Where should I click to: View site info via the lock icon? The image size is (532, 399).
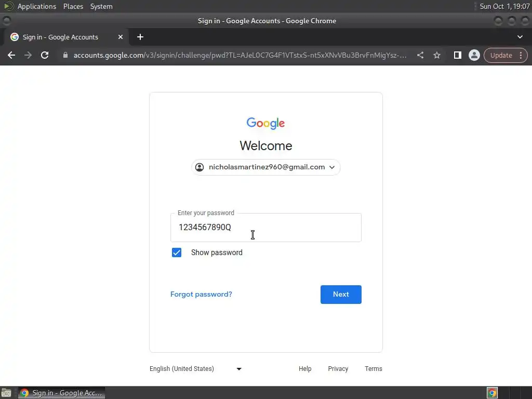(x=65, y=55)
